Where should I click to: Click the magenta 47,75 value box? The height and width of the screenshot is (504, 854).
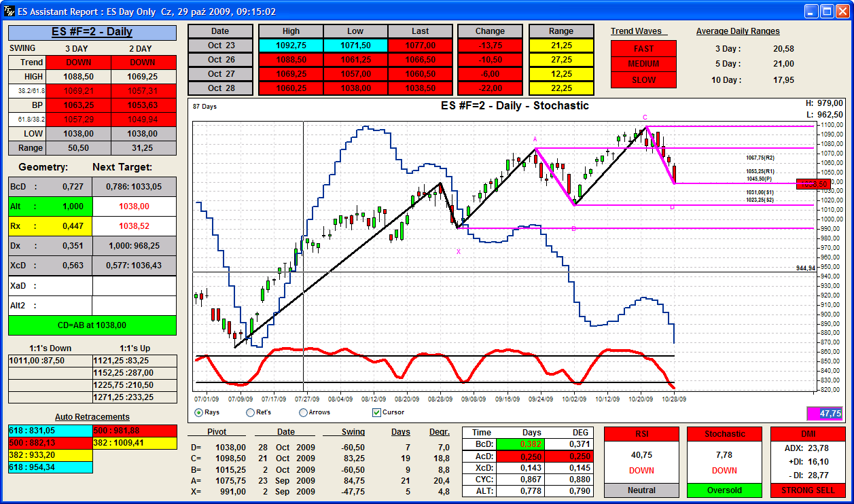pos(824,413)
